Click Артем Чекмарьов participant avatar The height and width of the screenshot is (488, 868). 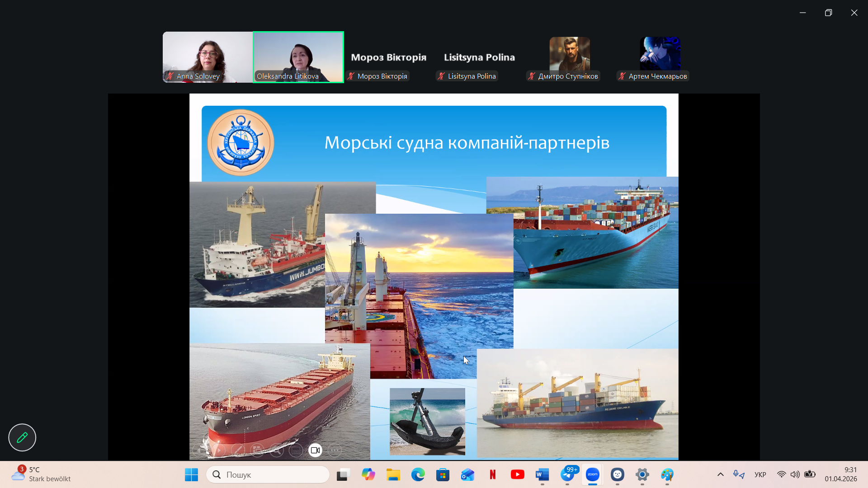coord(660,54)
